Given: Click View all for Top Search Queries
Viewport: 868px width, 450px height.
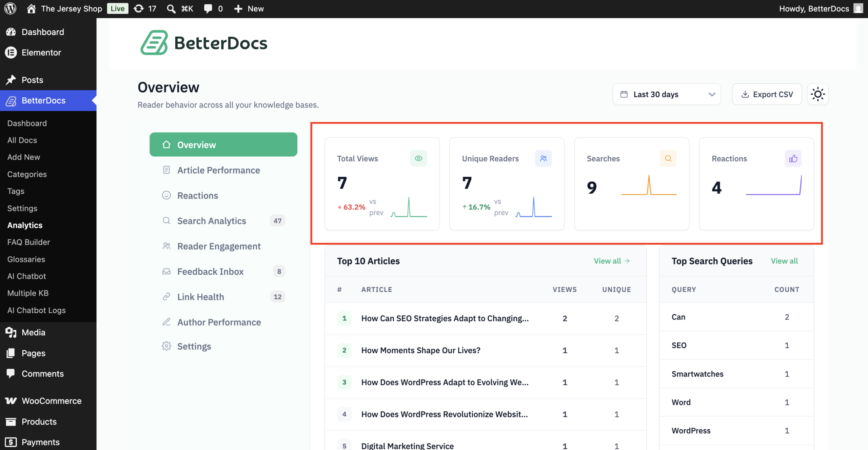Looking at the screenshot, I should [x=784, y=261].
